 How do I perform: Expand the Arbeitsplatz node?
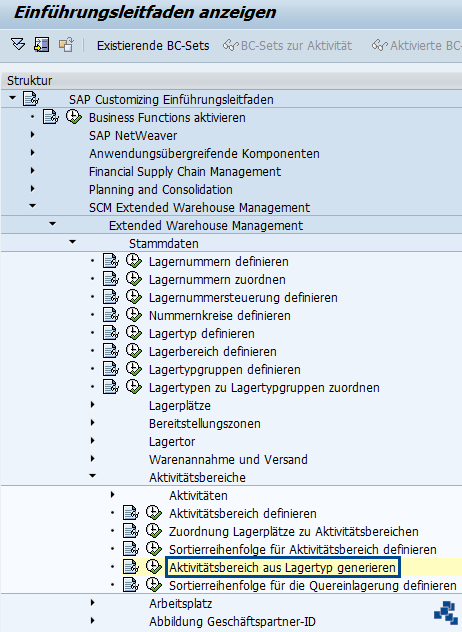click(x=93, y=603)
